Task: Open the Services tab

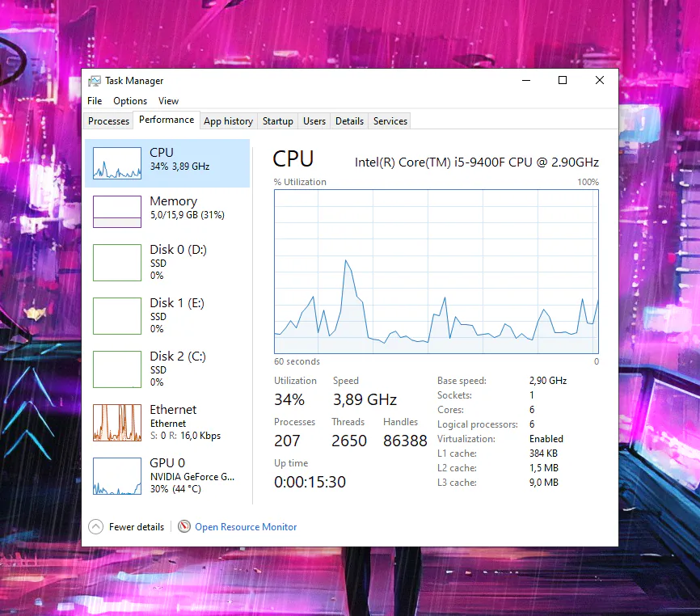Action: pos(390,121)
